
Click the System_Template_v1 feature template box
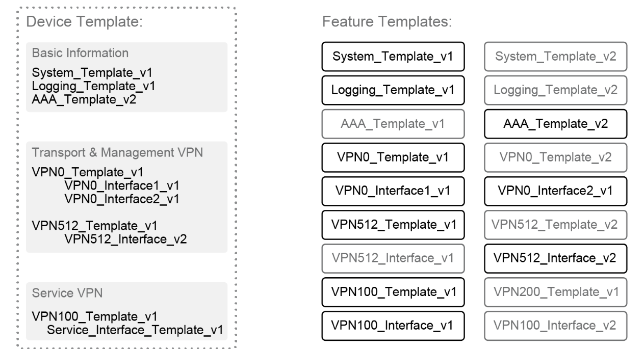[393, 56]
